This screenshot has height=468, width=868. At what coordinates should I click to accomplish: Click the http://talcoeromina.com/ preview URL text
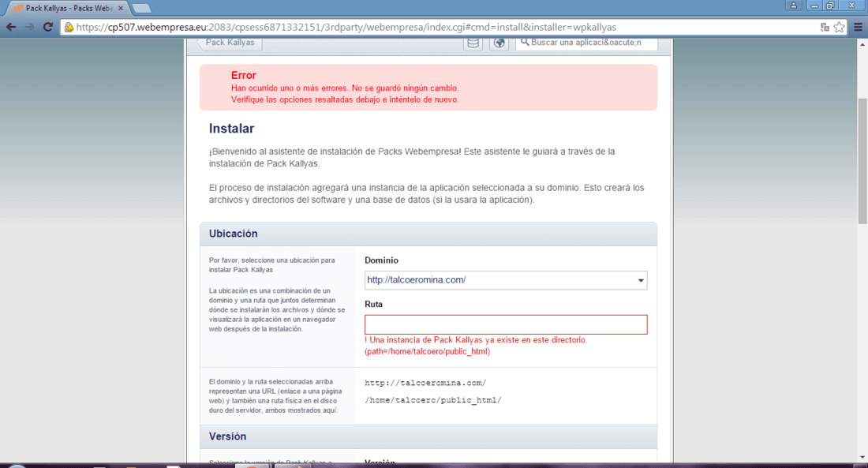425,383
